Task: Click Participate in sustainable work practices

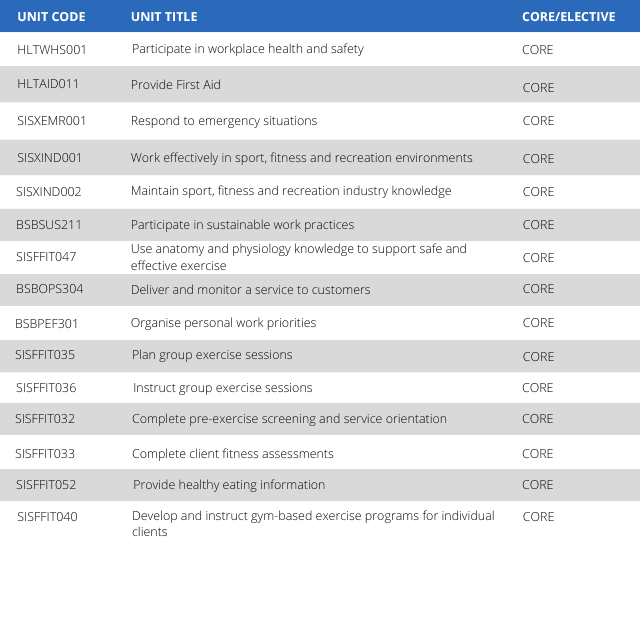Action: click(x=242, y=225)
